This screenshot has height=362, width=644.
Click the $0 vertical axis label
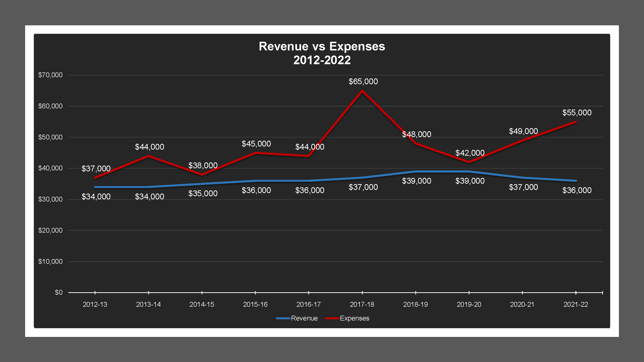click(58, 292)
